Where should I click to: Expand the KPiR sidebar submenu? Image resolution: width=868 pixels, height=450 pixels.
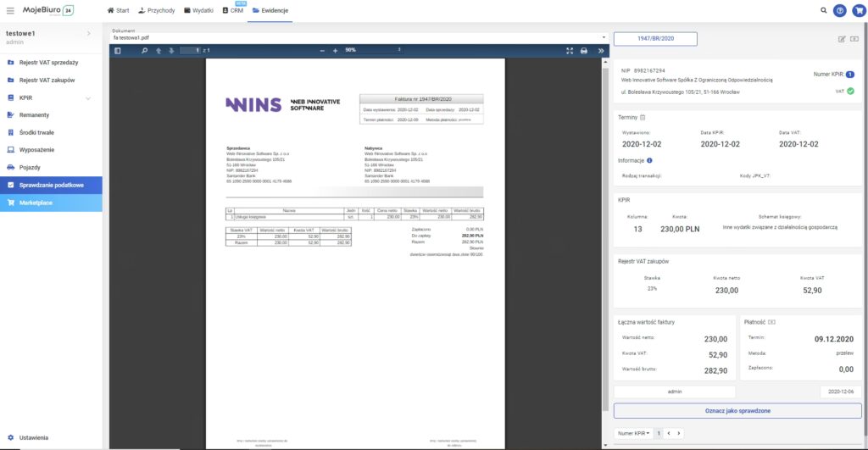88,98
